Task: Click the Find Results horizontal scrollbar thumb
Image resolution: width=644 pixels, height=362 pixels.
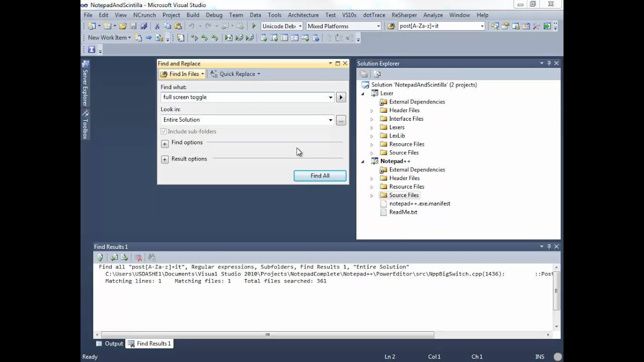Action: click(x=267, y=335)
